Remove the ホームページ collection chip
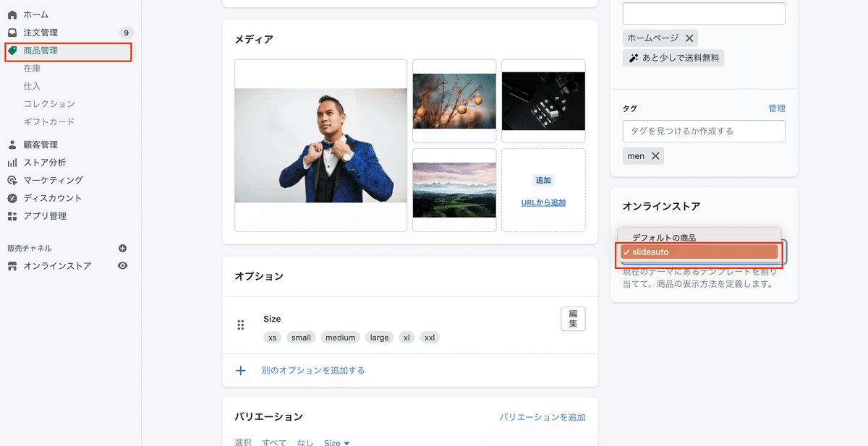This screenshot has width=868, height=446. coord(689,38)
